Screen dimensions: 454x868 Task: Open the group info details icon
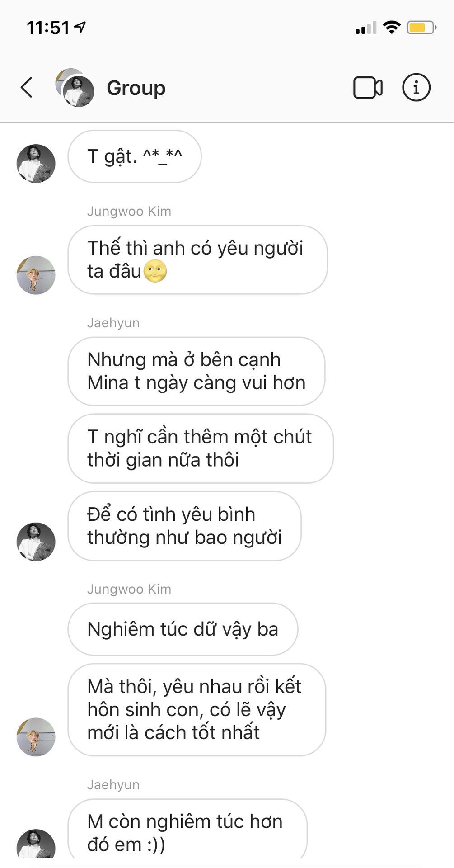(416, 87)
